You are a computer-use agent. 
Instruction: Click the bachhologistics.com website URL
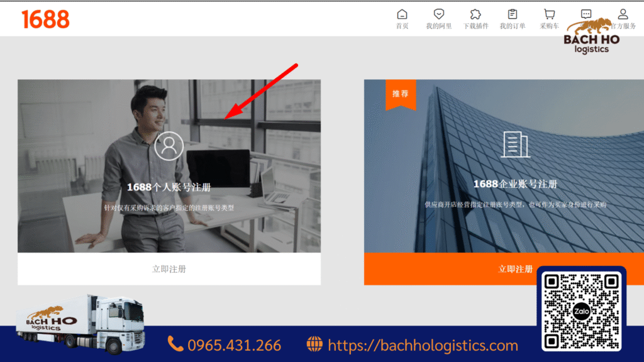[x=423, y=345]
